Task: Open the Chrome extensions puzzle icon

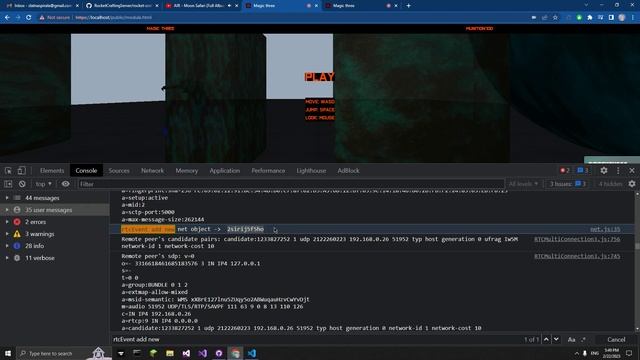Action: 590,18
